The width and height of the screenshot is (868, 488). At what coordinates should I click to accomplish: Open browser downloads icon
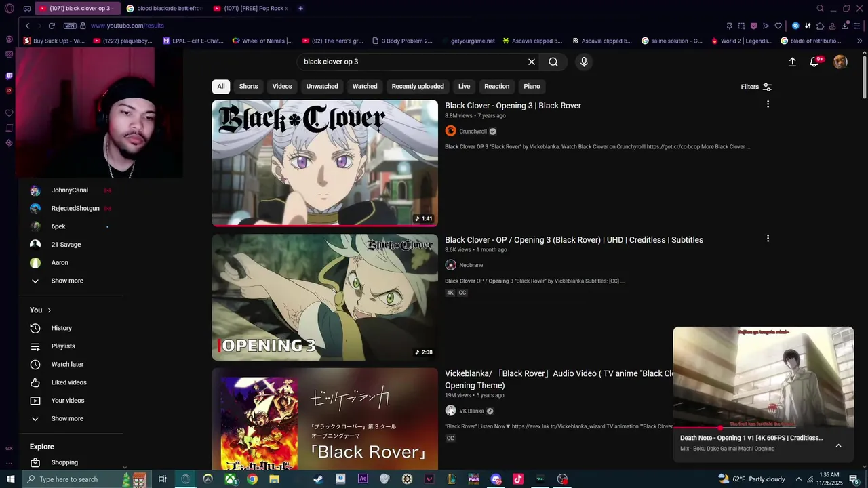coord(845,26)
